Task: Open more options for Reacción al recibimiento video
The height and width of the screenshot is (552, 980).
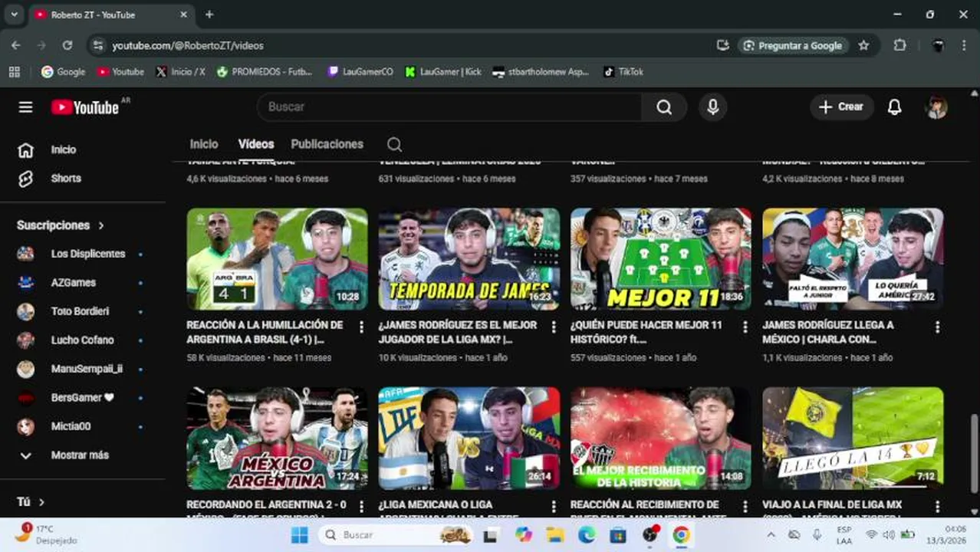Action: (x=745, y=506)
